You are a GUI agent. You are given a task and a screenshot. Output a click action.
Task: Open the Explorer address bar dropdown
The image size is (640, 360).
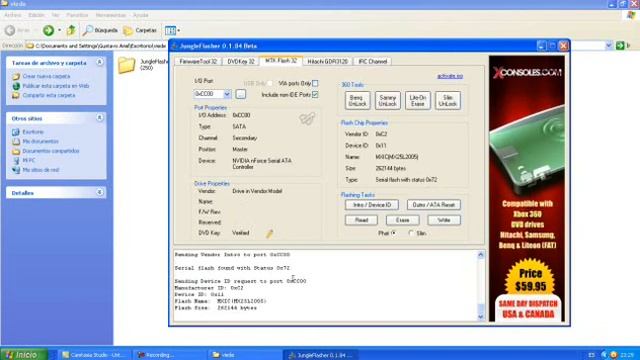[x=609, y=45]
